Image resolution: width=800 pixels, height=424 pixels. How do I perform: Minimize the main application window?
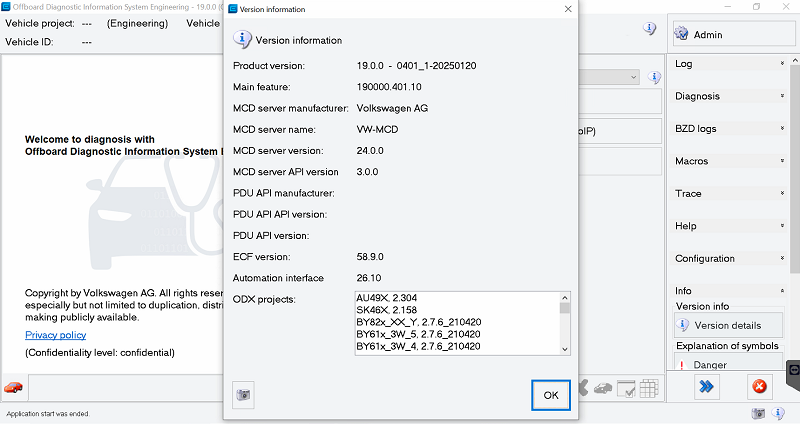coord(728,7)
